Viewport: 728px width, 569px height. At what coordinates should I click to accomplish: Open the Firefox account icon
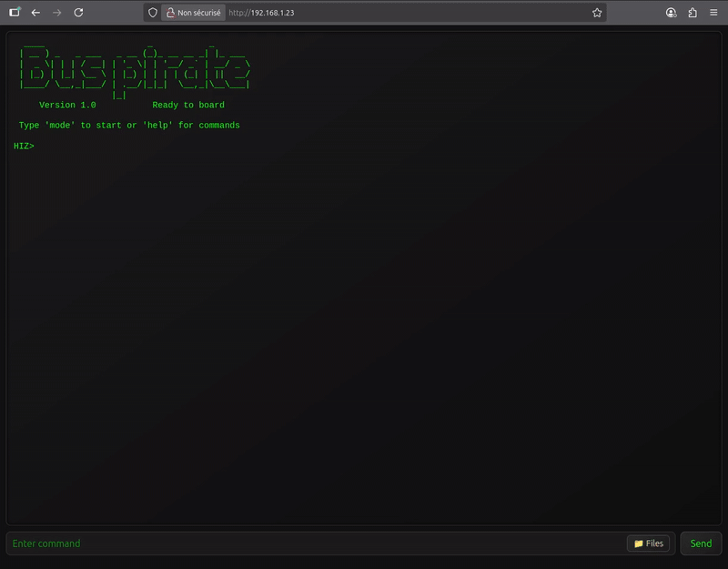(671, 13)
